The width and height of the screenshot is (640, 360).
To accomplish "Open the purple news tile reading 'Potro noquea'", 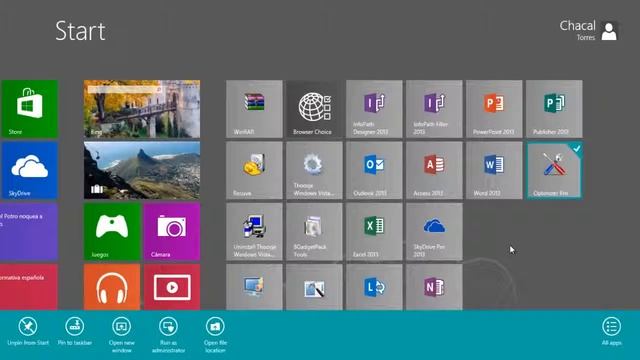I will [29, 231].
